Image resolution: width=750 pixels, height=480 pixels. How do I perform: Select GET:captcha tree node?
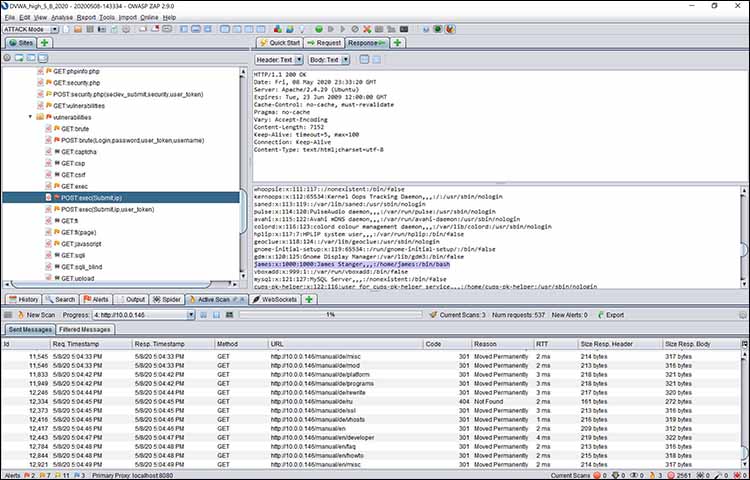click(78, 152)
